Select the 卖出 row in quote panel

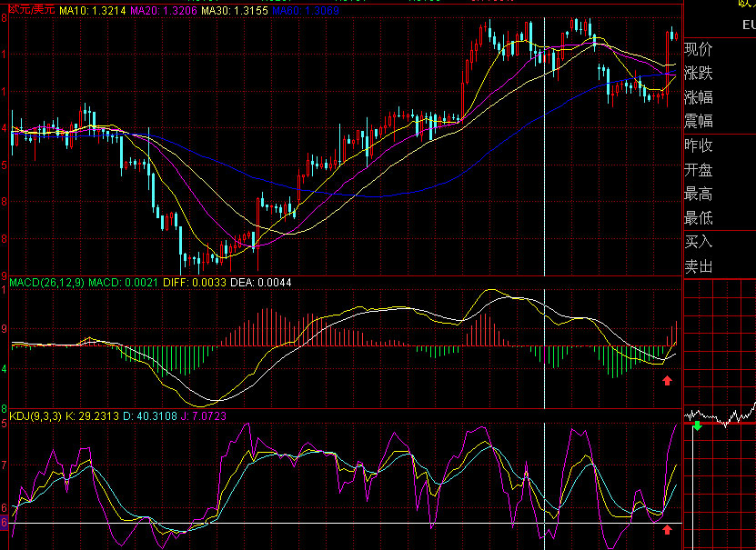click(720, 265)
